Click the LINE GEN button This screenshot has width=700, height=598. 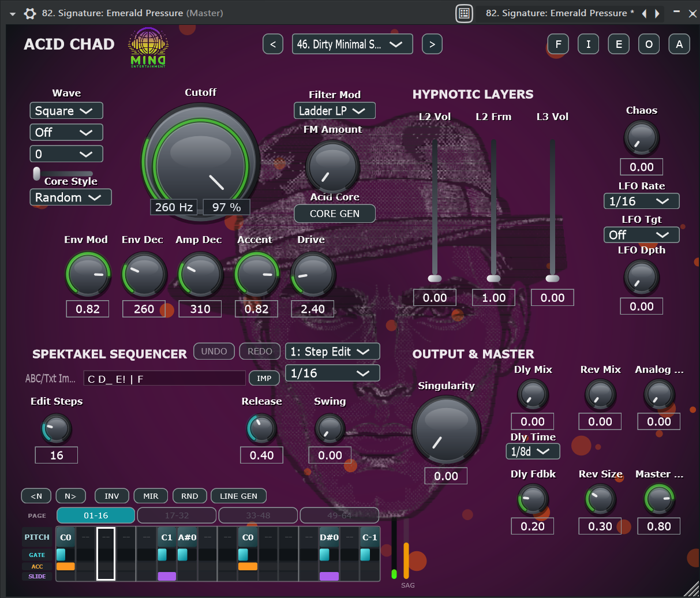(238, 496)
